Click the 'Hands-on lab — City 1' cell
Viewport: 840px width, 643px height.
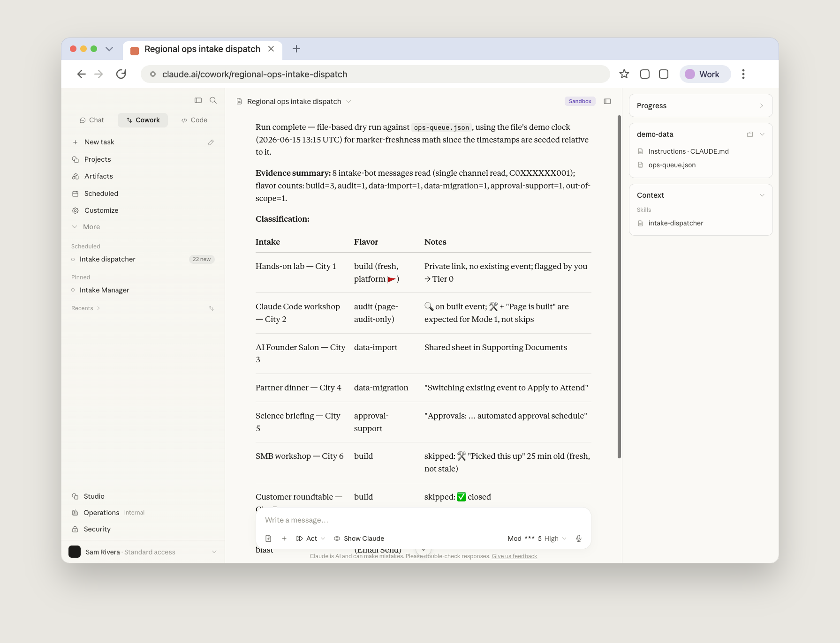click(x=296, y=266)
